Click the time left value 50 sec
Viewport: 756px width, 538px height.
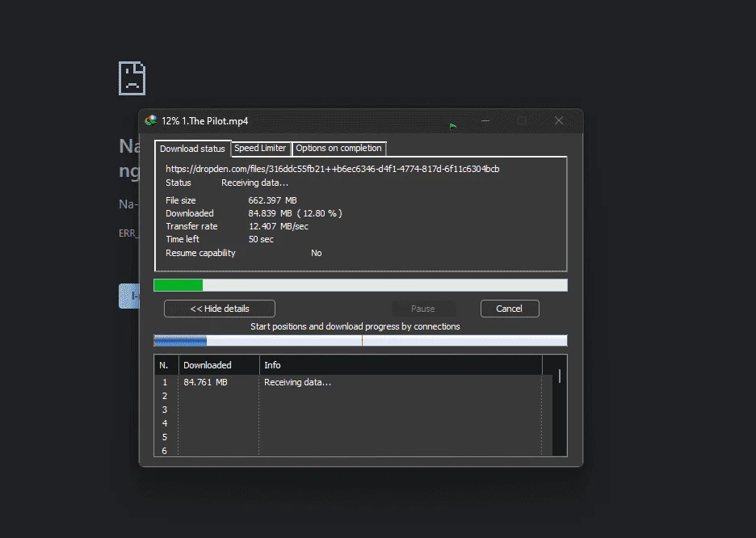coord(261,239)
